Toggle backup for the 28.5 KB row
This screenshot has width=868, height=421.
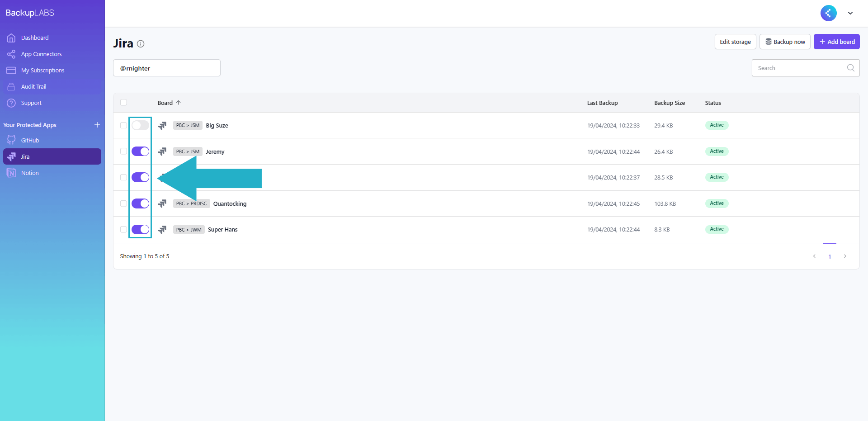(x=140, y=177)
